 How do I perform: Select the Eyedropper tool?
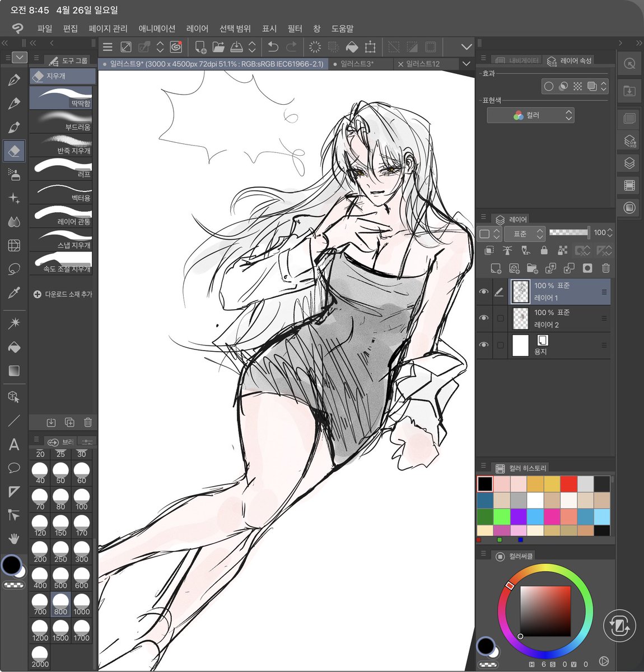[x=14, y=293]
